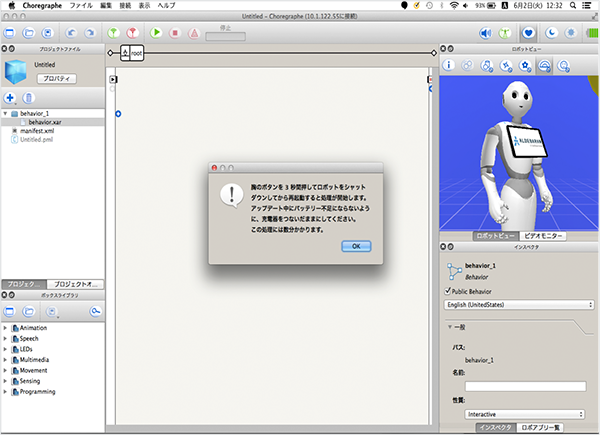This screenshot has height=436, width=600.
Task: Select behavior.xar file
Action: coord(45,122)
